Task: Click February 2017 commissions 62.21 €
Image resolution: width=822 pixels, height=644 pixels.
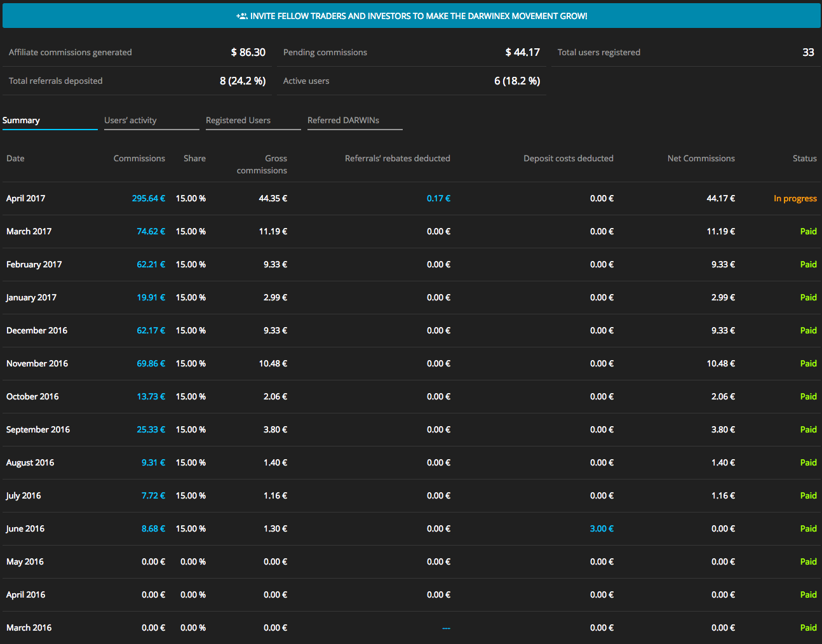Action: coord(151,264)
